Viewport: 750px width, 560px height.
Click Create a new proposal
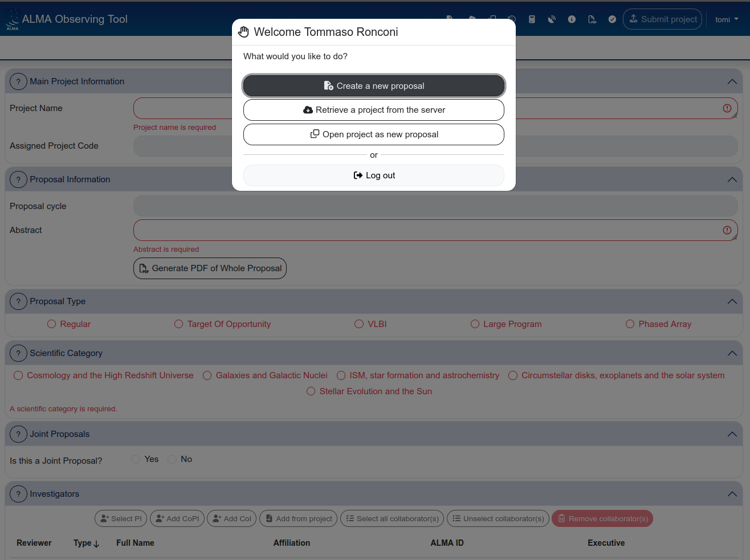(x=374, y=86)
